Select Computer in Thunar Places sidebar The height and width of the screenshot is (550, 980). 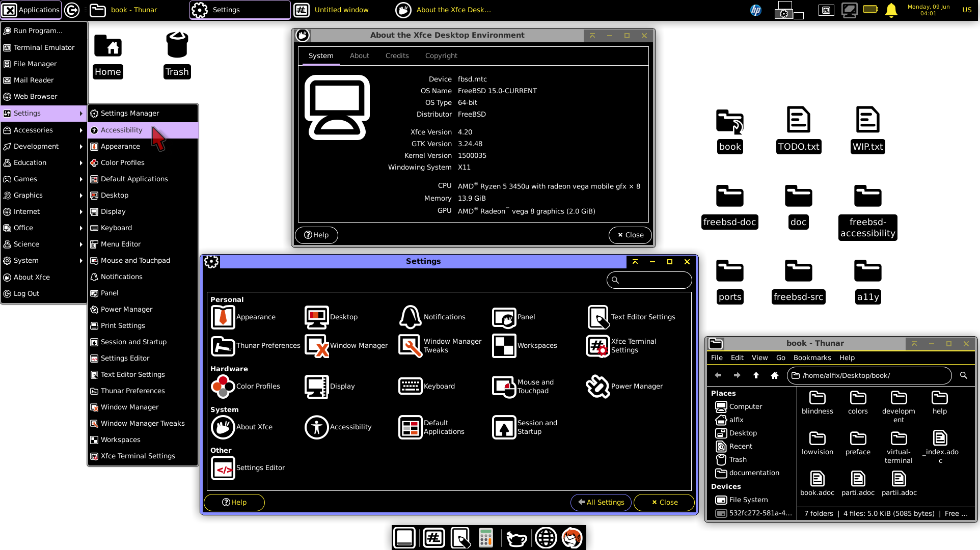click(745, 406)
